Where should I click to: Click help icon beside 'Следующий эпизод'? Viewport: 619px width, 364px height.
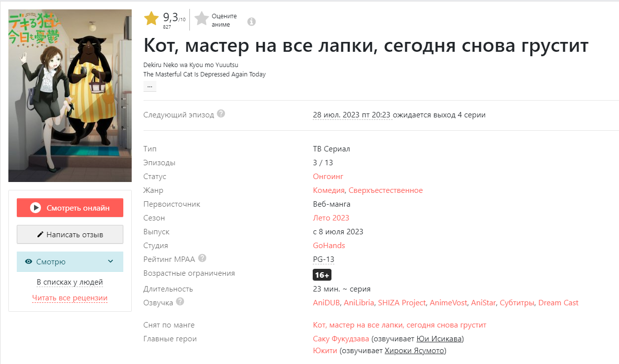click(221, 114)
